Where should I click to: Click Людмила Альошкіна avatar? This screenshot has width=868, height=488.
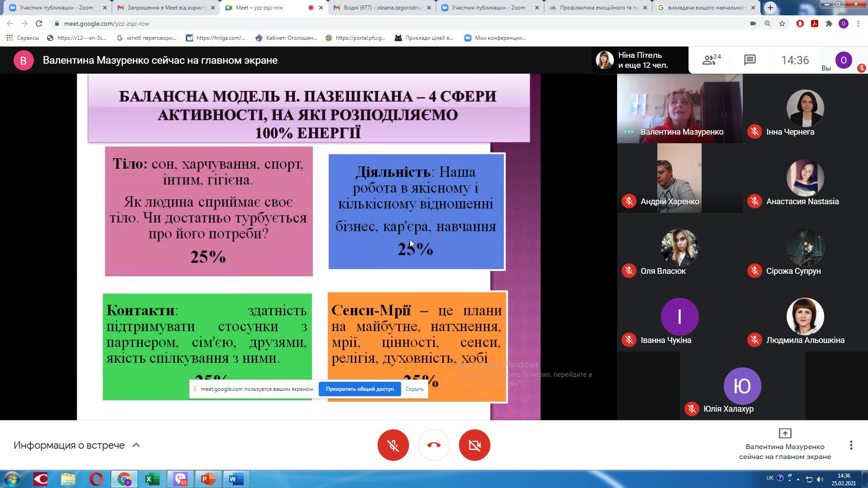coord(805,317)
